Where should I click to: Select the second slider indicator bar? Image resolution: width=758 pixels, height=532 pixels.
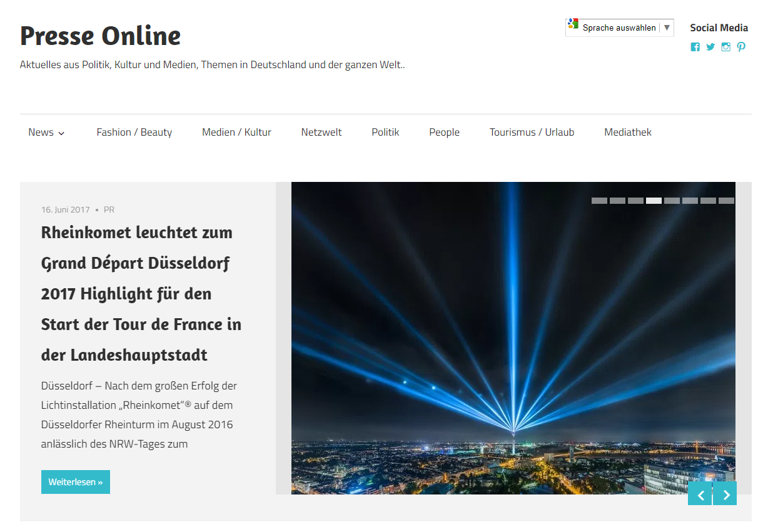(617, 201)
